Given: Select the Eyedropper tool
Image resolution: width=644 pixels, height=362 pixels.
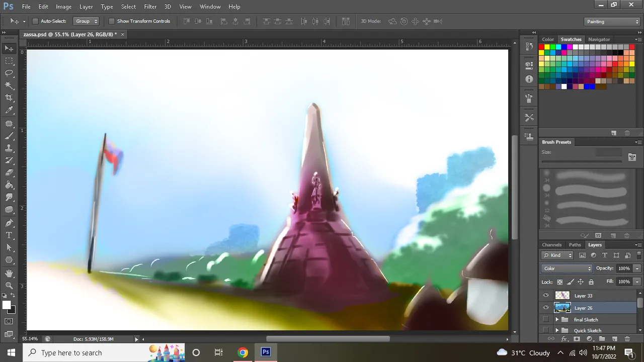Looking at the screenshot, I should tap(9, 111).
